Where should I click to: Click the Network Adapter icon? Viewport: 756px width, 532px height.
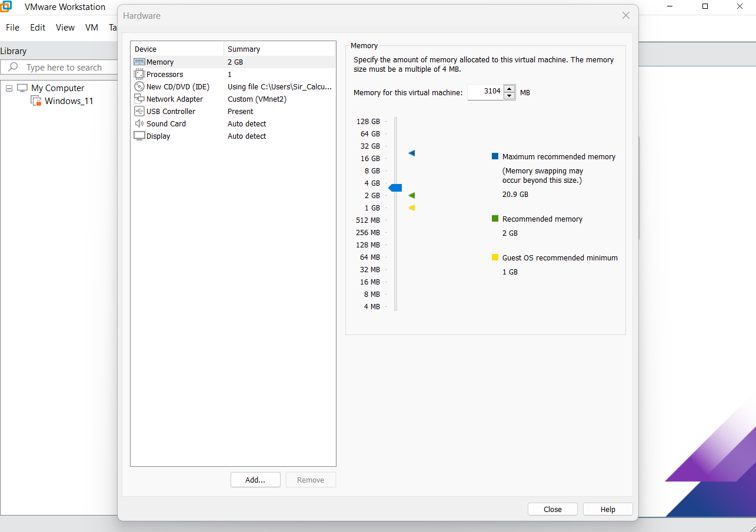(139, 99)
